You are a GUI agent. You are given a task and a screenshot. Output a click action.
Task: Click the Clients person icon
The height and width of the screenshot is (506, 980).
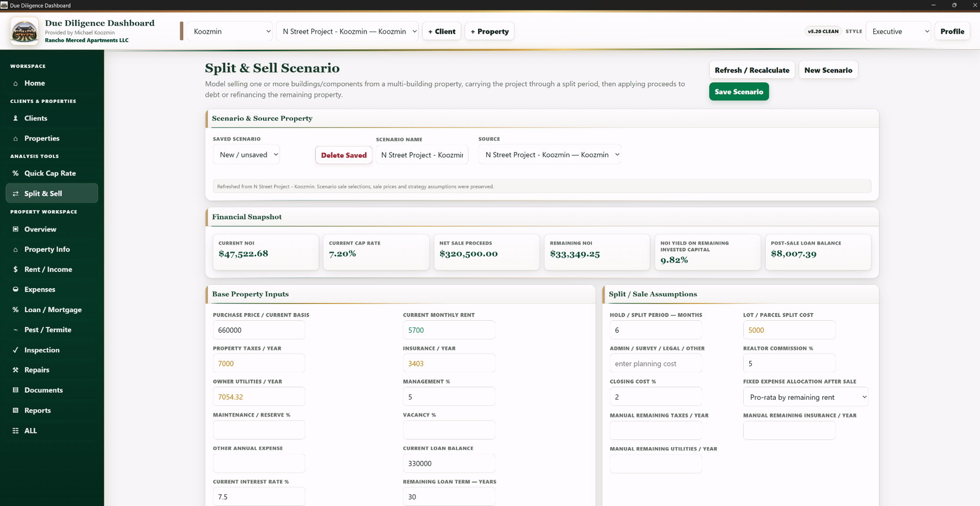[x=15, y=118]
